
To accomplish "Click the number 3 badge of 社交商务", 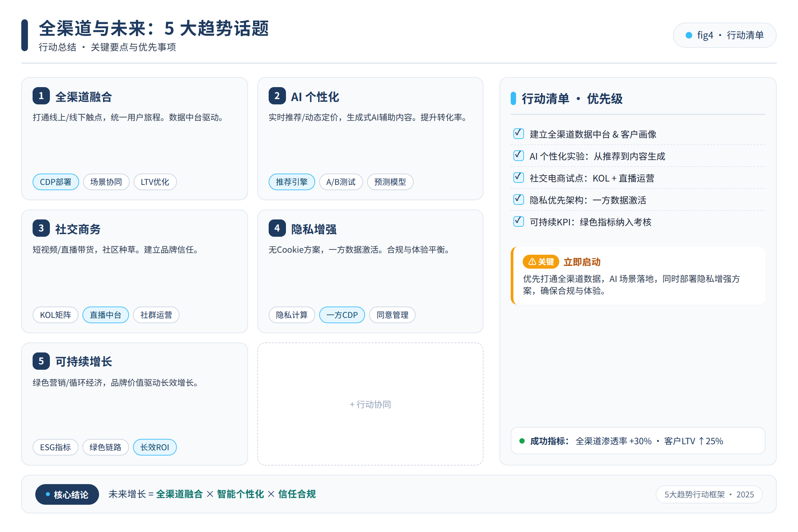I will click(x=41, y=228).
